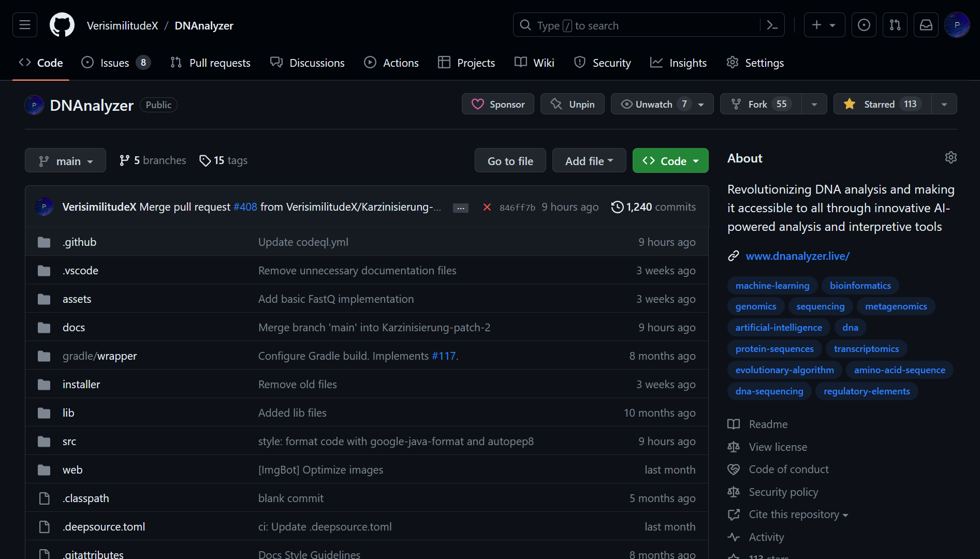Open the hamburger navigation menu

click(25, 25)
